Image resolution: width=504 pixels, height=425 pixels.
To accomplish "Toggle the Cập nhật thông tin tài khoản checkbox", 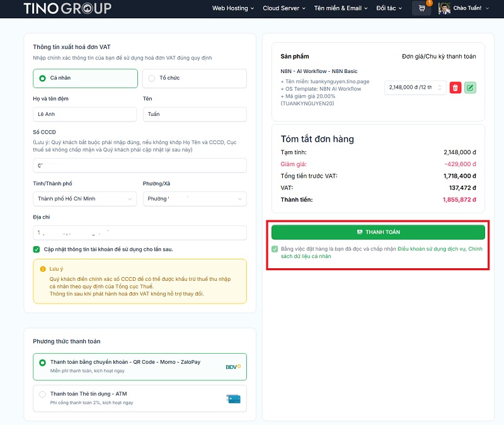I will pos(37,249).
